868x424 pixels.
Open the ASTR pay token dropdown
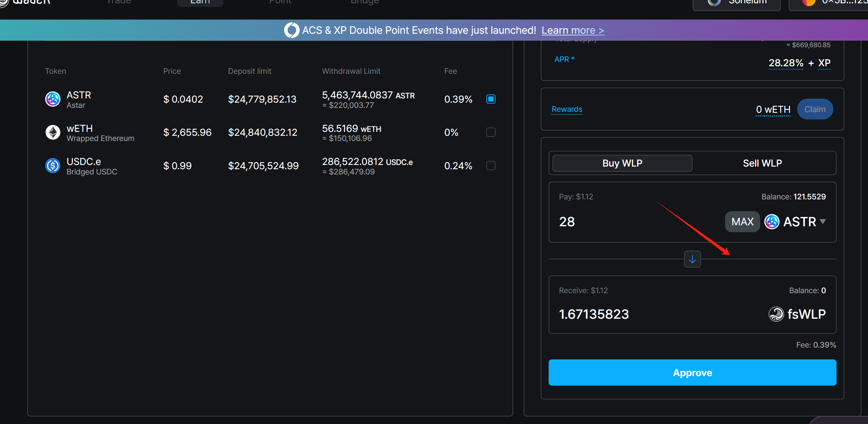point(823,222)
